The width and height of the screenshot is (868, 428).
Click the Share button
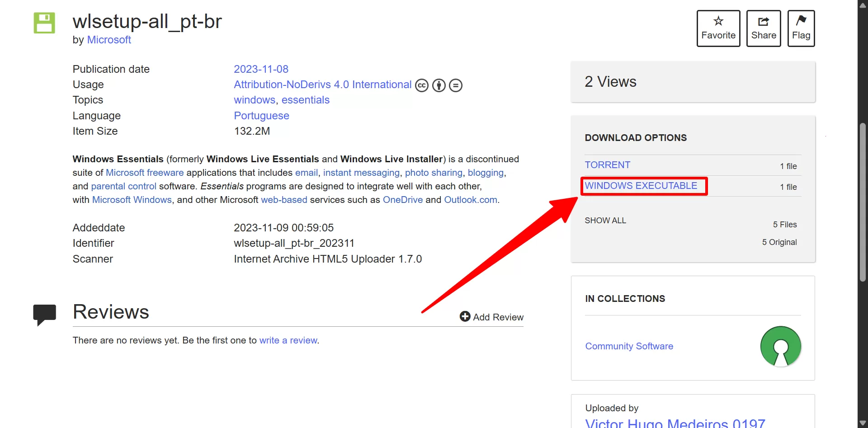click(764, 28)
